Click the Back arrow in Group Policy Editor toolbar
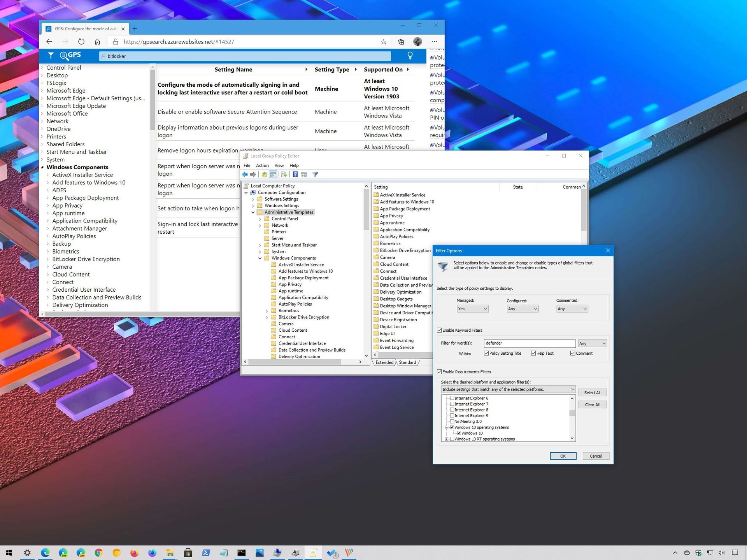Image resolution: width=747 pixels, height=560 pixels. (x=245, y=174)
